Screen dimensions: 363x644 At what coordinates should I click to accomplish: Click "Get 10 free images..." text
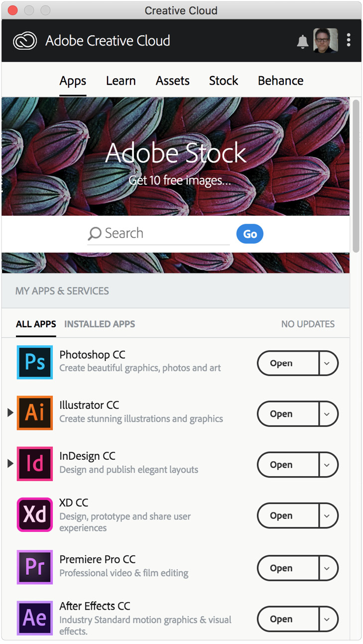pyautogui.click(x=180, y=180)
